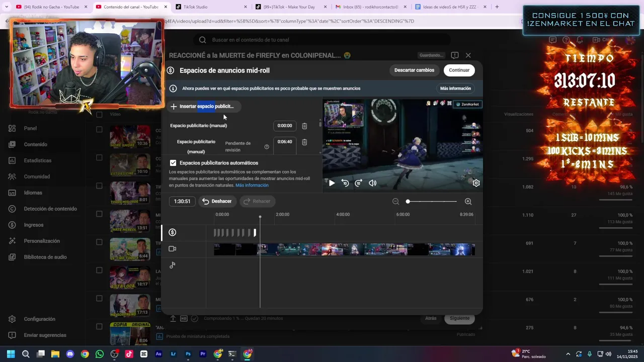This screenshot has width=644, height=362.
Task: Click the Siguiente button
Action: [459, 318]
